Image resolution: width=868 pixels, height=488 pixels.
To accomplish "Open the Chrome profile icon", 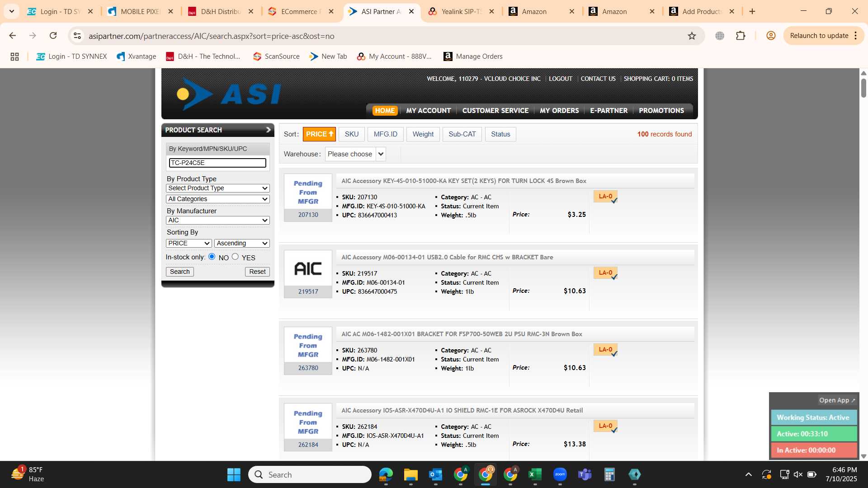I will tap(771, 36).
